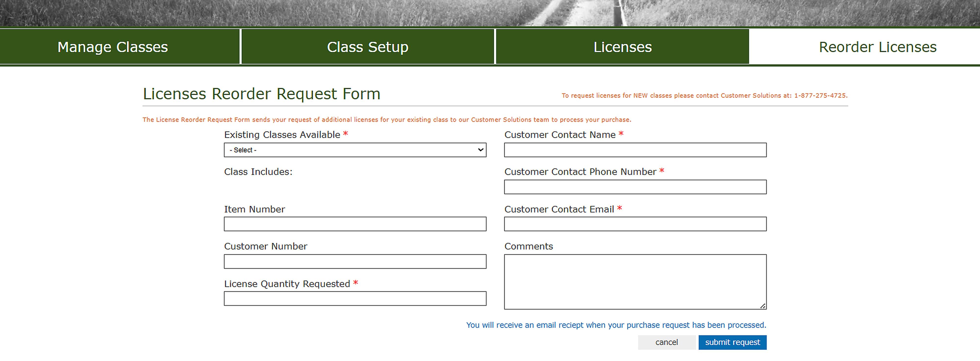Switch to the Class Setup tab

pyautogui.click(x=367, y=47)
